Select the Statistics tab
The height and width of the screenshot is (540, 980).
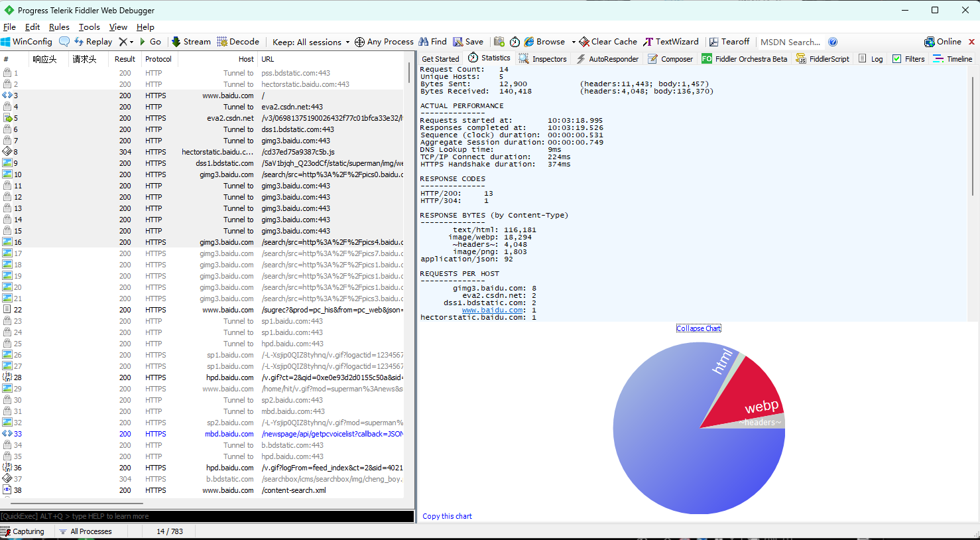(489, 58)
